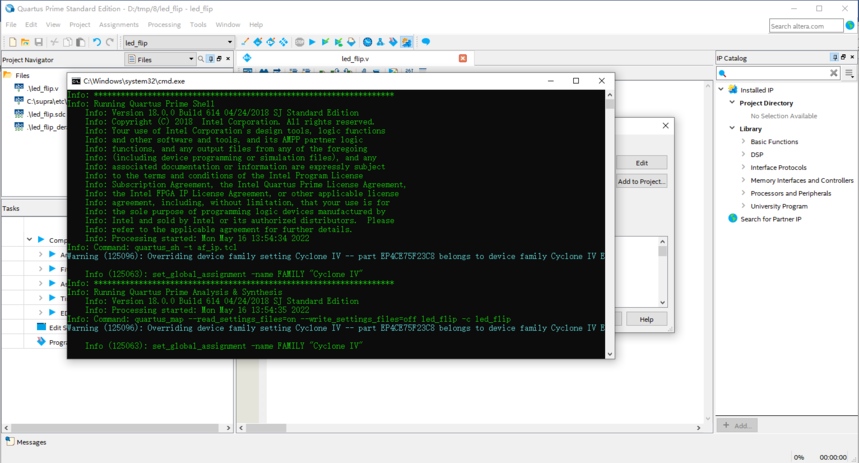Image resolution: width=859 pixels, height=463 pixels.
Task: Open the Assignment Editor pencil icon
Action: pos(245,42)
